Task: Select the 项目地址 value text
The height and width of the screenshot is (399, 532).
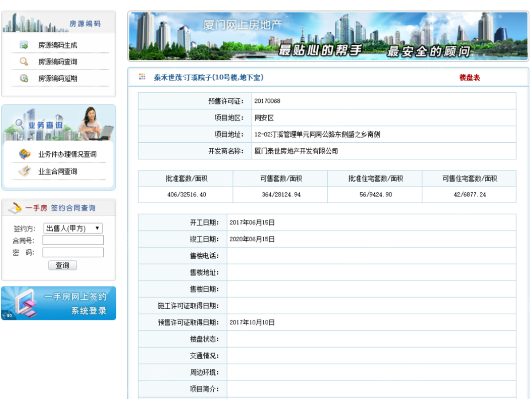Action: [317, 135]
